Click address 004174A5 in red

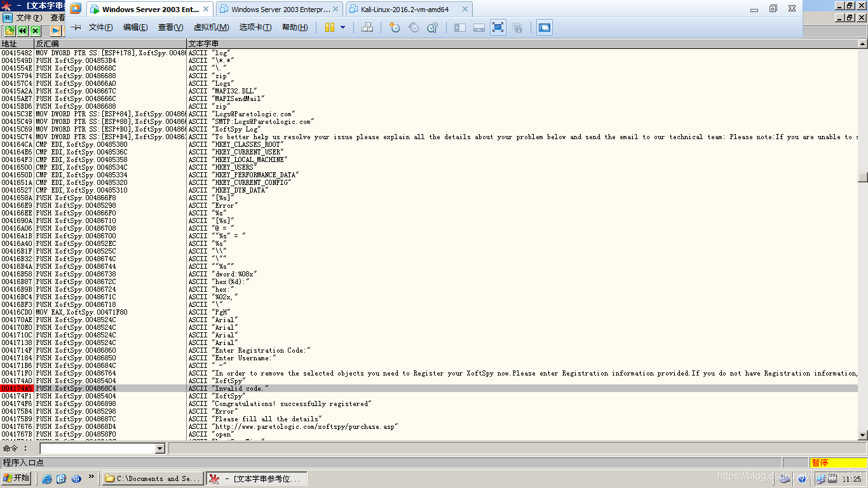pyautogui.click(x=17, y=388)
